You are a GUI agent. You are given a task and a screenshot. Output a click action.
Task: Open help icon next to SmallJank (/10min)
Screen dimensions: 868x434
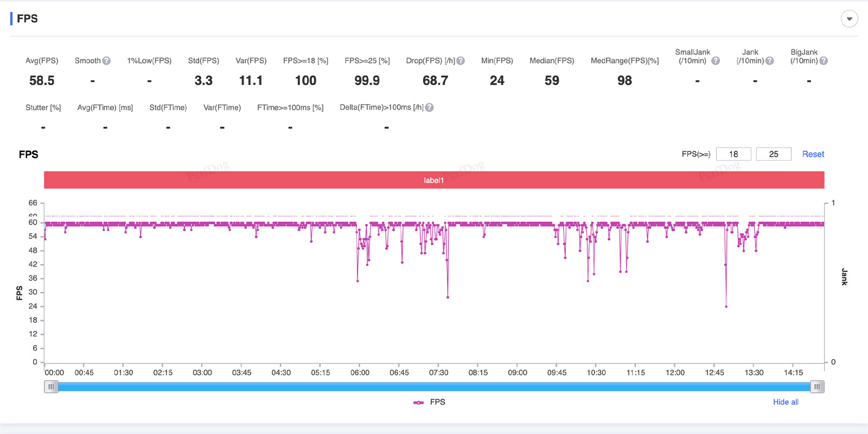716,61
